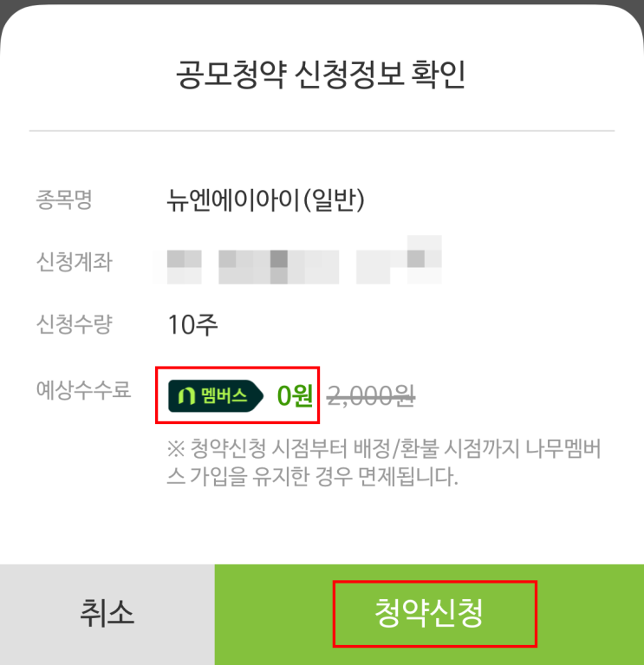Click the dimmed backdrop above the dialog

tap(322, 2)
